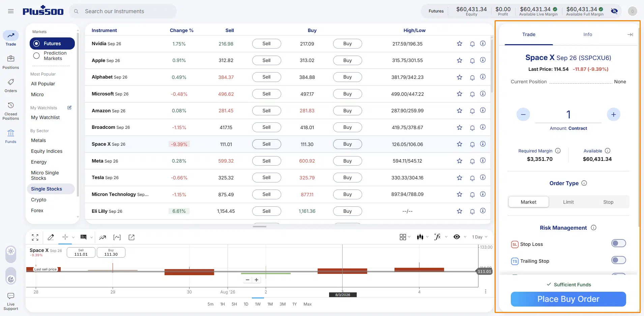
Task: Enable the Stop Loss toggle
Action: pos(618,243)
